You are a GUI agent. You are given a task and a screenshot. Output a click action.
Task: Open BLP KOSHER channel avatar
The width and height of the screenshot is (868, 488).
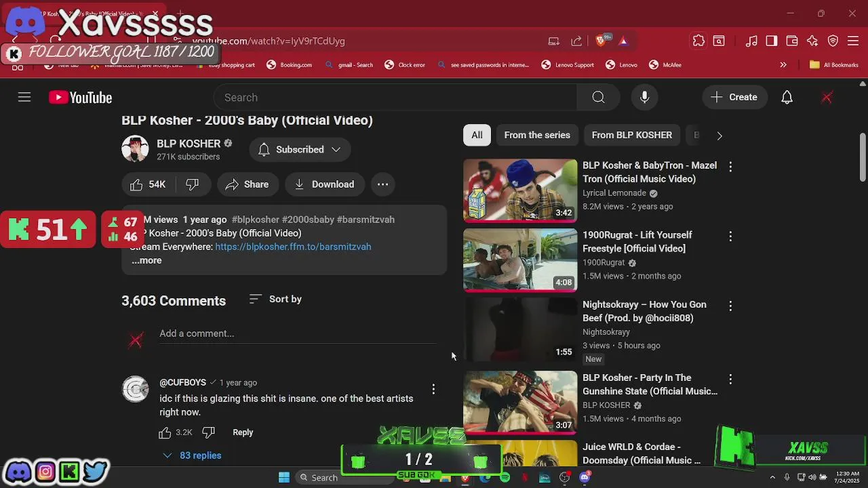pyautogui.click(x=135, y=149)
